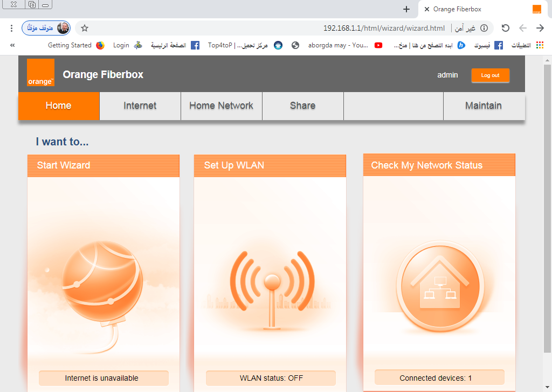Click the orange logo in the header

[x=40, y=73]
